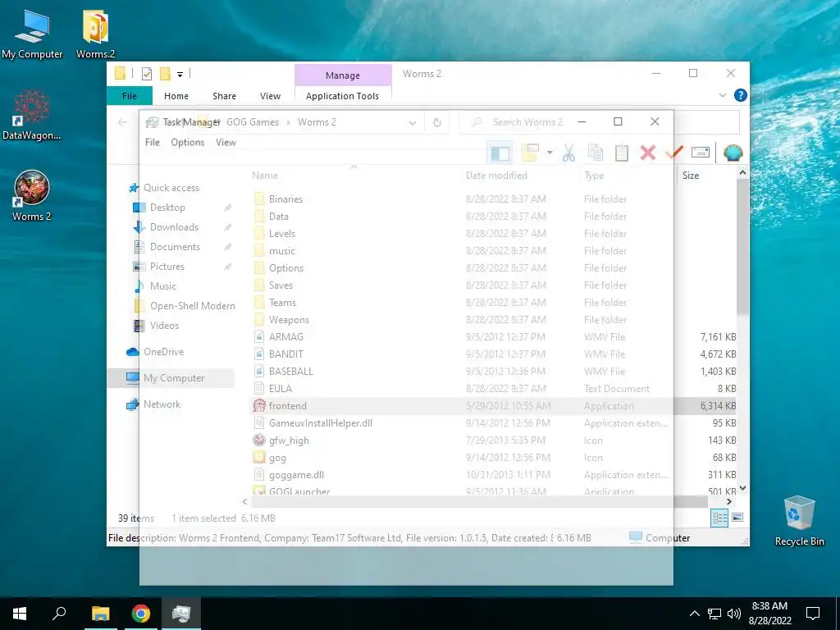Click the horizontal scrollbar right arrow
Viewport: 840px width, 630px height.
(729, 501)
